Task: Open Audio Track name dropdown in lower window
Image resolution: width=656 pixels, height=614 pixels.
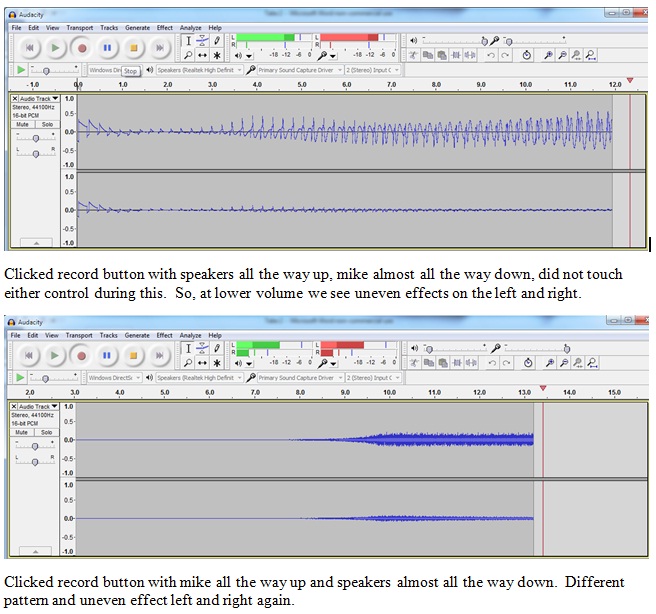Action: pos(38,407)
